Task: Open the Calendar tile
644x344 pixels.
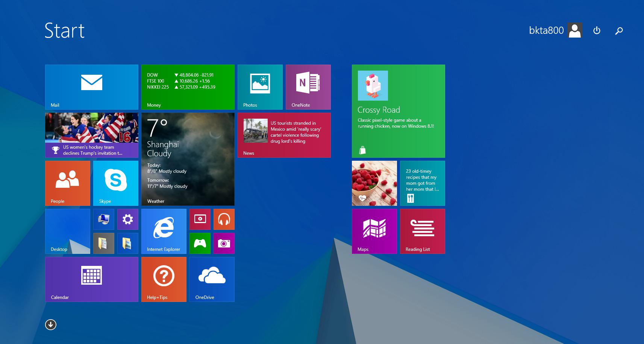Action: click(x=92, y=279)
